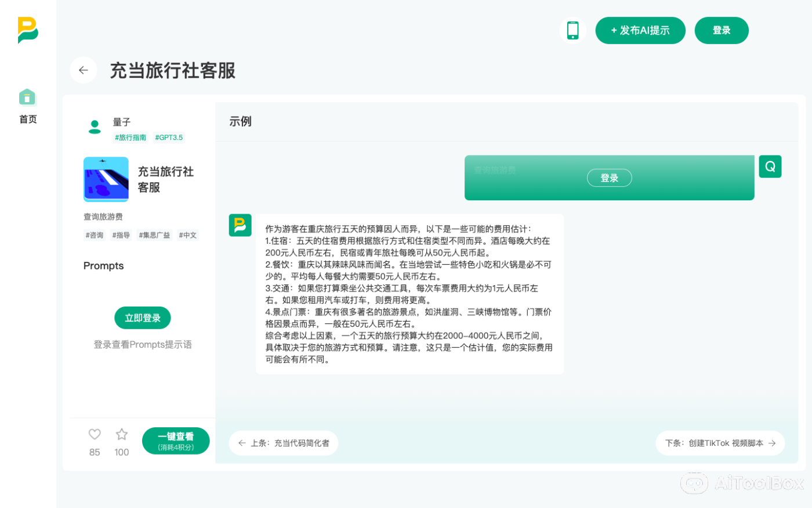This screenshot has height=508, width=812.
Task: Open previous item 充当代码简化者
Action: [284, 442]
